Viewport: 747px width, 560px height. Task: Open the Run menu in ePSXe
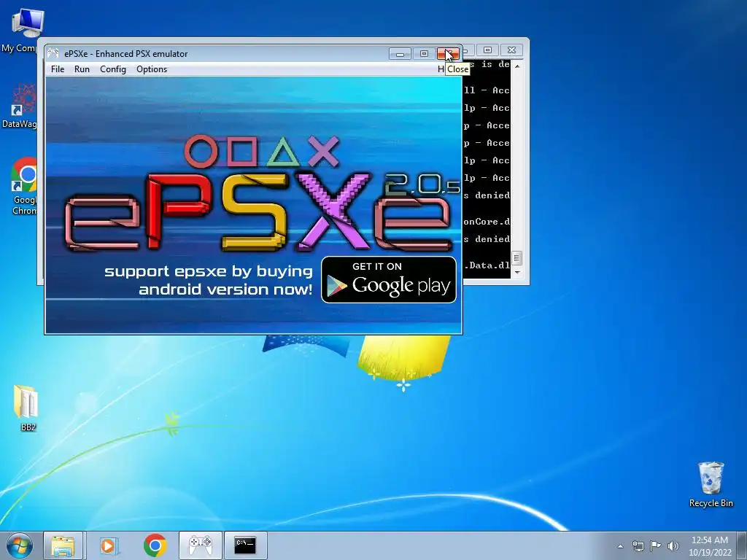pos(82,69)
